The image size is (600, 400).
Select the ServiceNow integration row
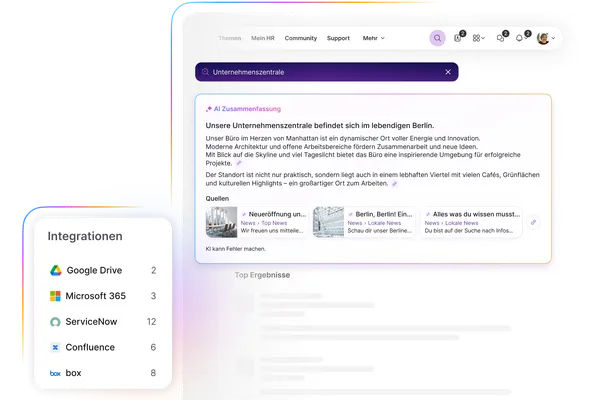103,322
